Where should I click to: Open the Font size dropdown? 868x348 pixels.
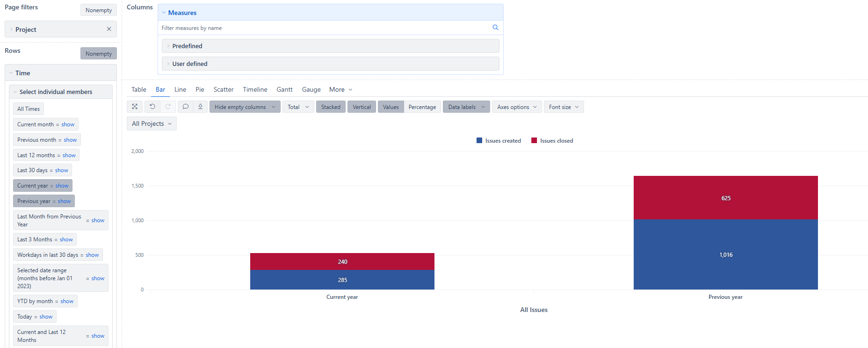[564, 107]
